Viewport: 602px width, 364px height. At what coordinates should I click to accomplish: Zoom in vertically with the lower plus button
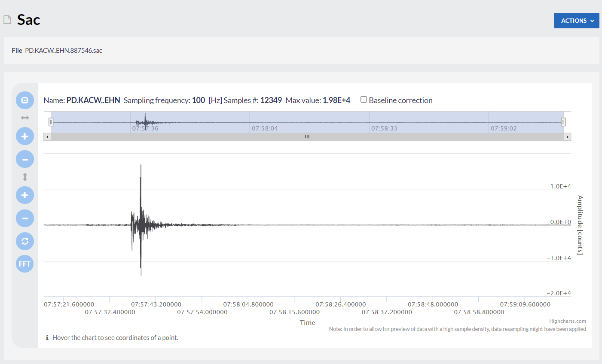25,195
